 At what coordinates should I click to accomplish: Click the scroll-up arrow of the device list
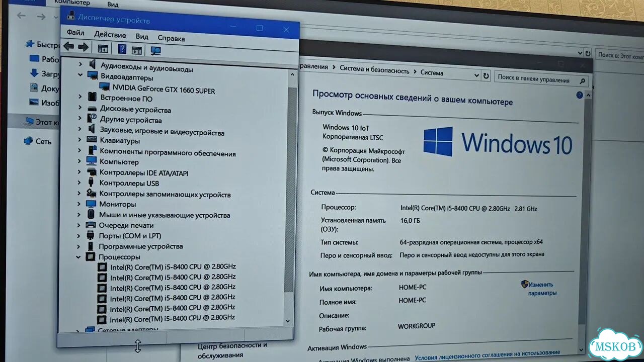click(292, 74)
